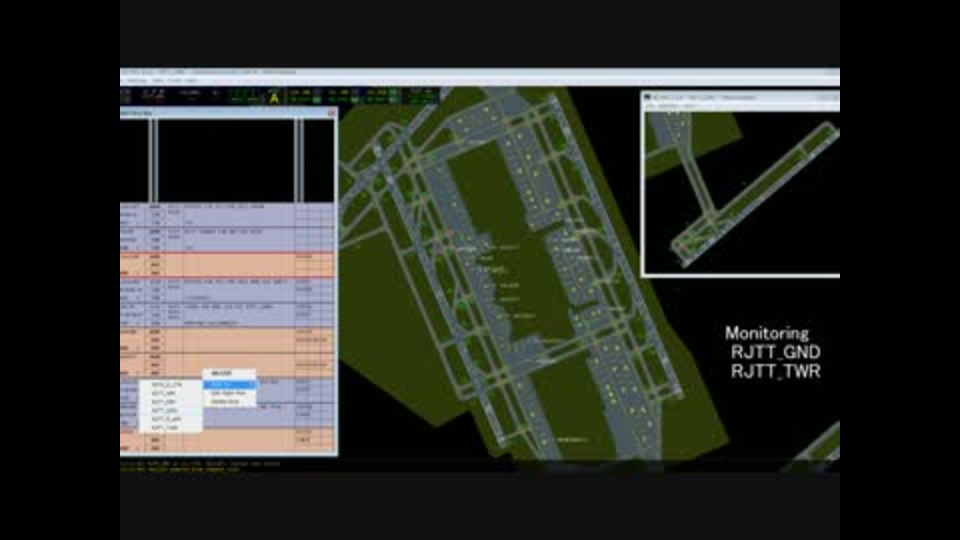
Task: Click the yellow ATIS letter A indicator
Action: tap(274, 97)
